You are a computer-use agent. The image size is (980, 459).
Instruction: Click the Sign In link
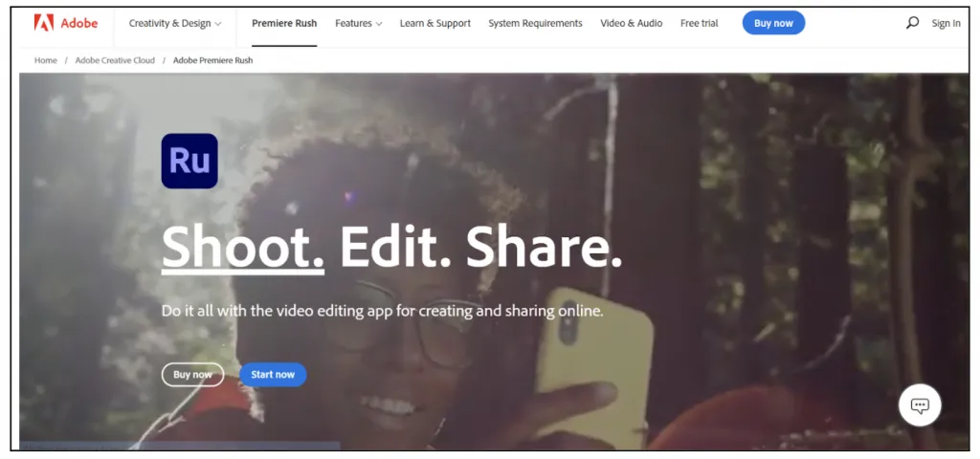coord(946,23)
